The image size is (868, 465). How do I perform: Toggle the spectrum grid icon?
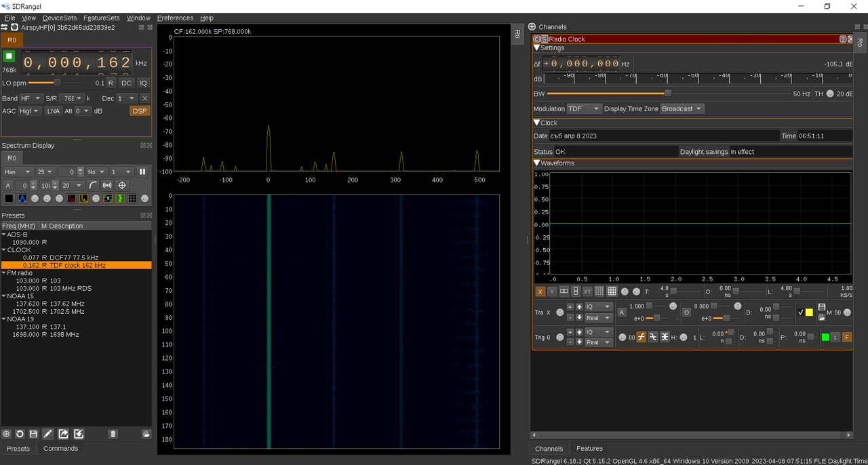point(132,199)
